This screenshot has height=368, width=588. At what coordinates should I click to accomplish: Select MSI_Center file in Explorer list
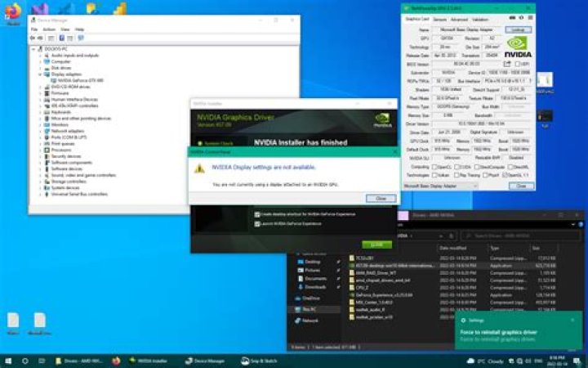(374, 303)
